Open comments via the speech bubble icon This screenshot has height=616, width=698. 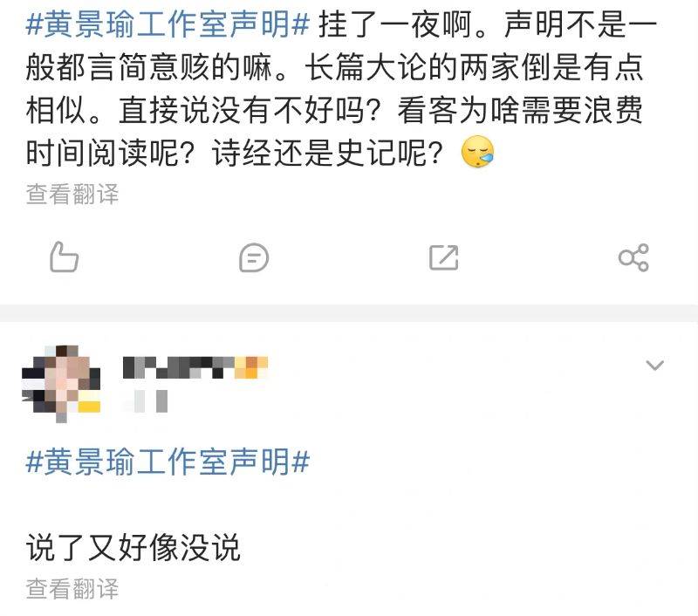(254, 257)
